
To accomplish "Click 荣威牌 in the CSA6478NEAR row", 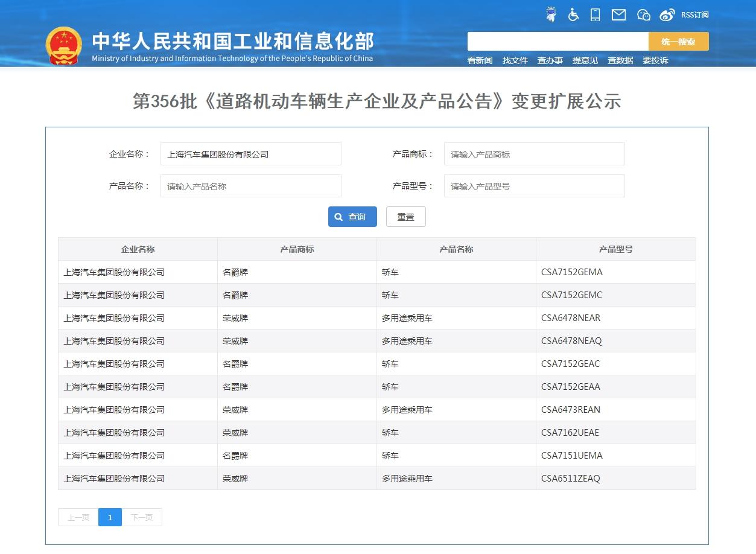I will (x=235, y=318).
